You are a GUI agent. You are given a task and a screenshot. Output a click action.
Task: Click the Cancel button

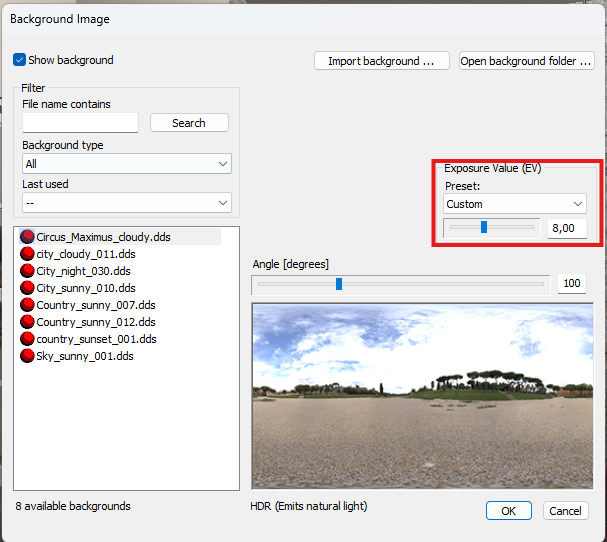coord(566,511)
